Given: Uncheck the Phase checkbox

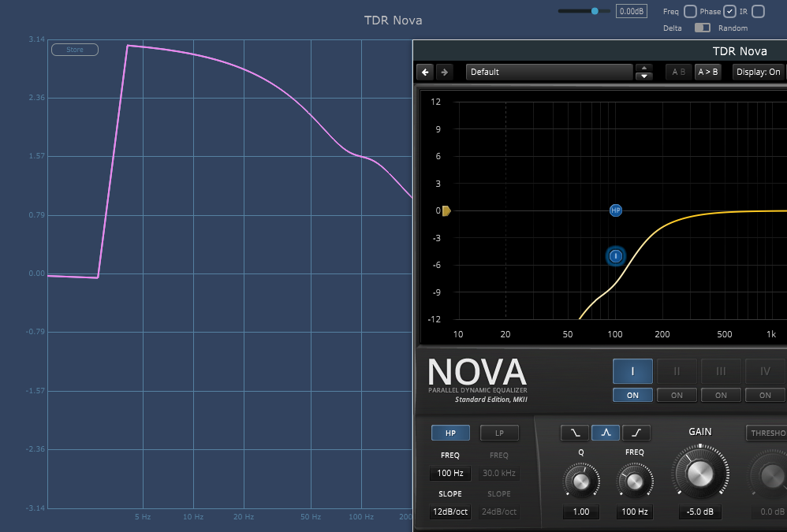Looking at the screenshot, I should click(729, 12).
